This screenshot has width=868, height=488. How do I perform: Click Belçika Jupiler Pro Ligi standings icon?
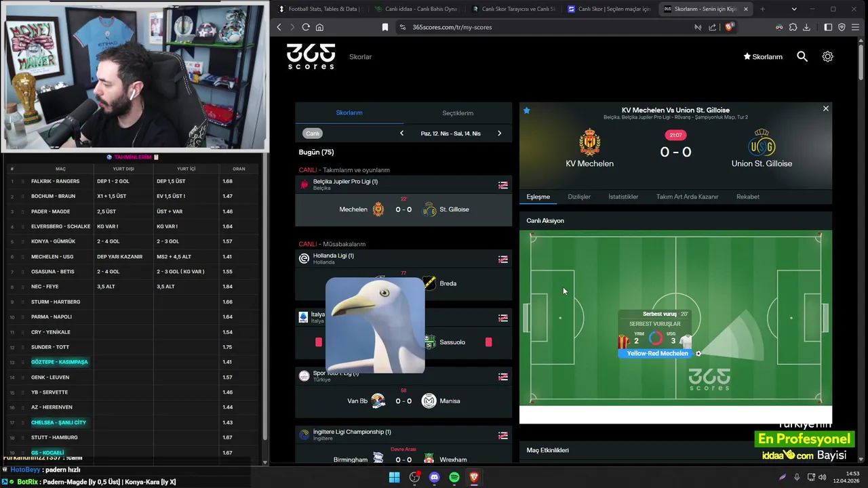point(503,185)
